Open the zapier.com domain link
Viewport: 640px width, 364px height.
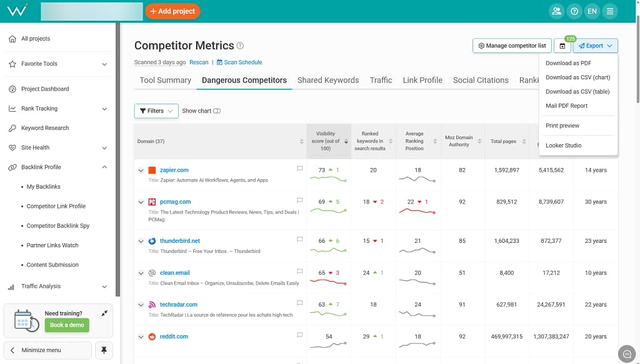click(x=174, y=170)
